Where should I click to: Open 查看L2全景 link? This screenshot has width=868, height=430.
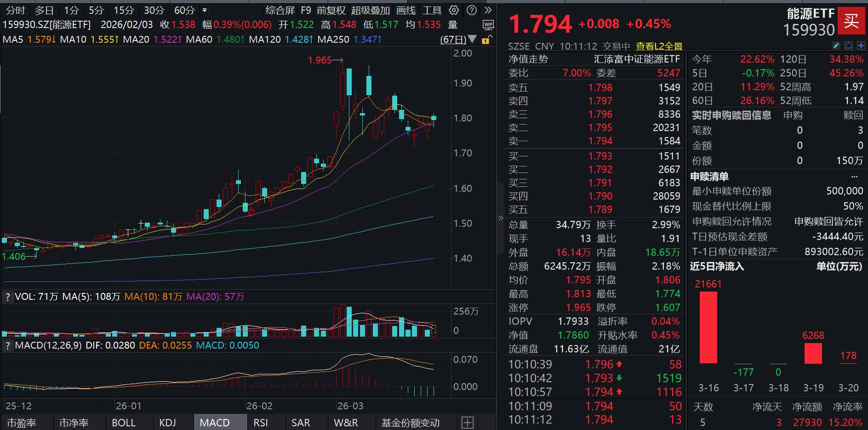[658, 46]
